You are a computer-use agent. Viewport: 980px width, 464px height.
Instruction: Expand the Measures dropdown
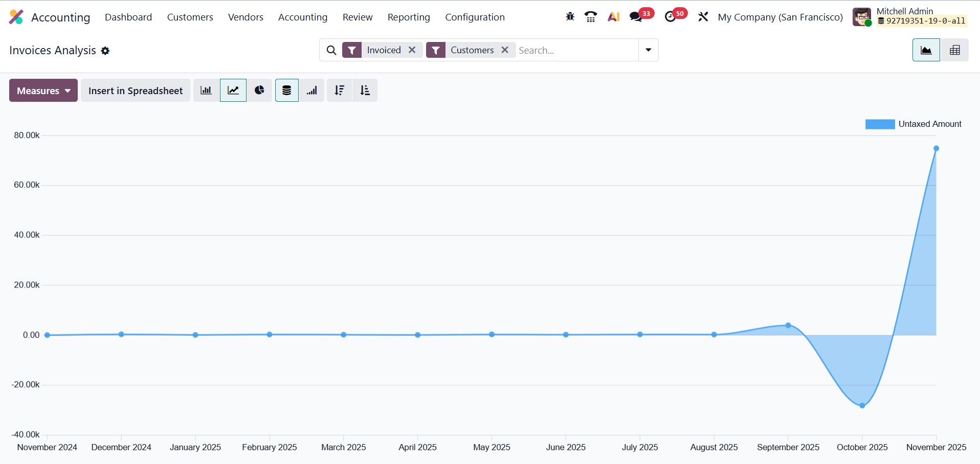click(43, 91)
